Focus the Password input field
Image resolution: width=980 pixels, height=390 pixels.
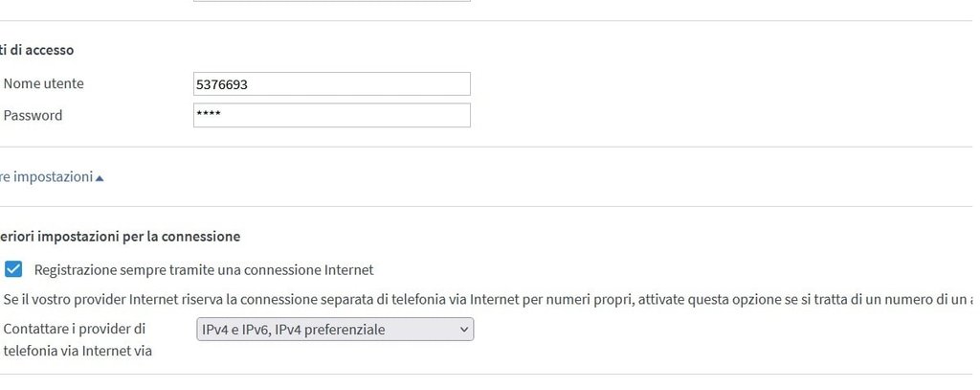[331, 115]
